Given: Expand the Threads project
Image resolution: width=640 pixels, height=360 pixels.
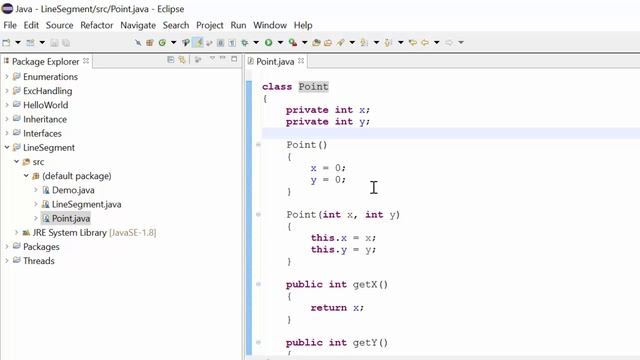Looking at the screenshot, I should pos(7,261).
